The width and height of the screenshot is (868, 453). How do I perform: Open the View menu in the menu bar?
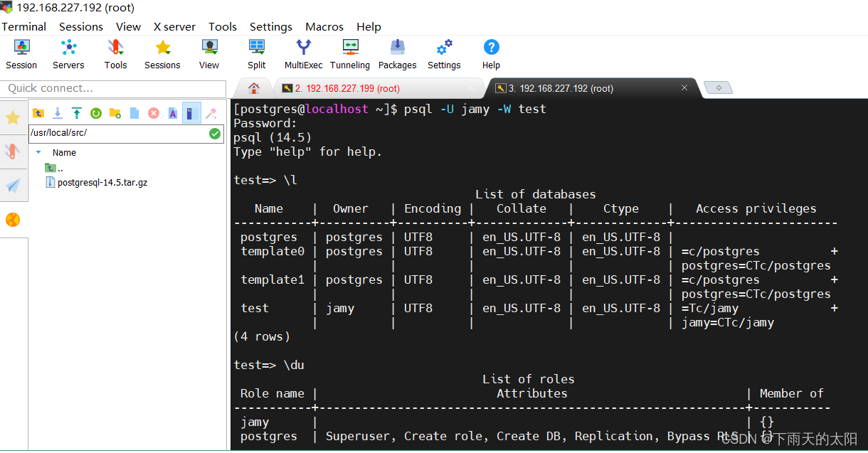[x=128, y=26]
